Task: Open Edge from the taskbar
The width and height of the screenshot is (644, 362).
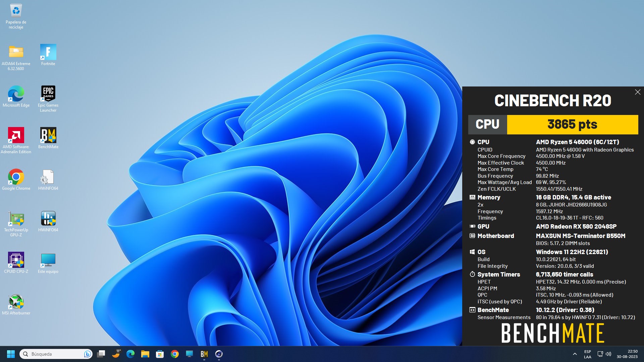Action: click(x=130, y=354)
